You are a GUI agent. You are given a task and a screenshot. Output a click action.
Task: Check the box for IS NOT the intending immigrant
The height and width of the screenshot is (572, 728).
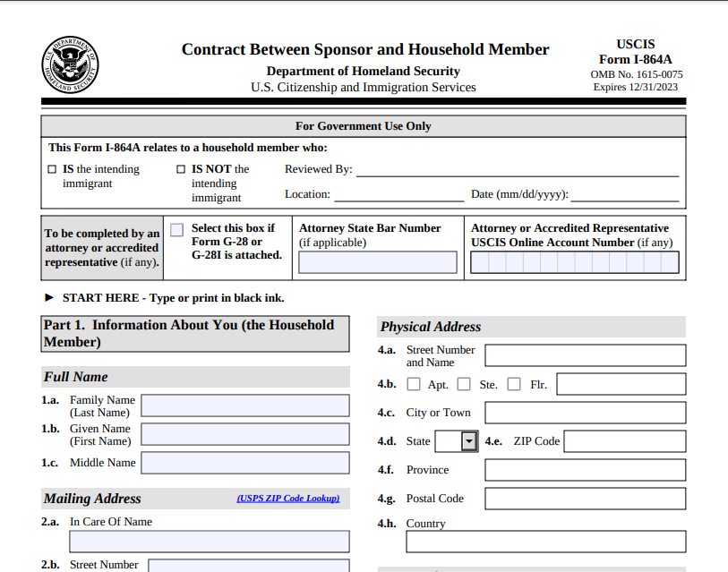coord(180,168)
